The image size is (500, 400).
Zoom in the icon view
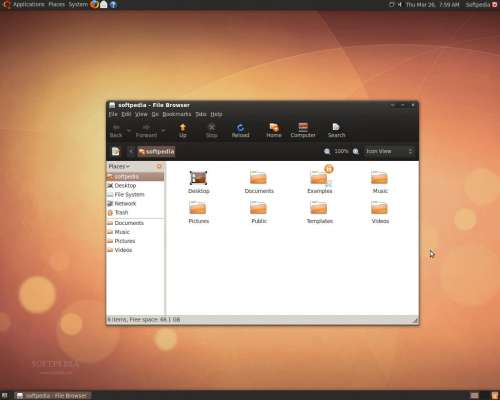356,151
